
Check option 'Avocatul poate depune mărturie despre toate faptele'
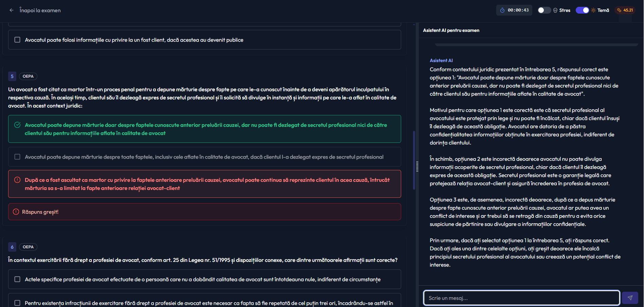pyautogui.click(x=17, y=157)
